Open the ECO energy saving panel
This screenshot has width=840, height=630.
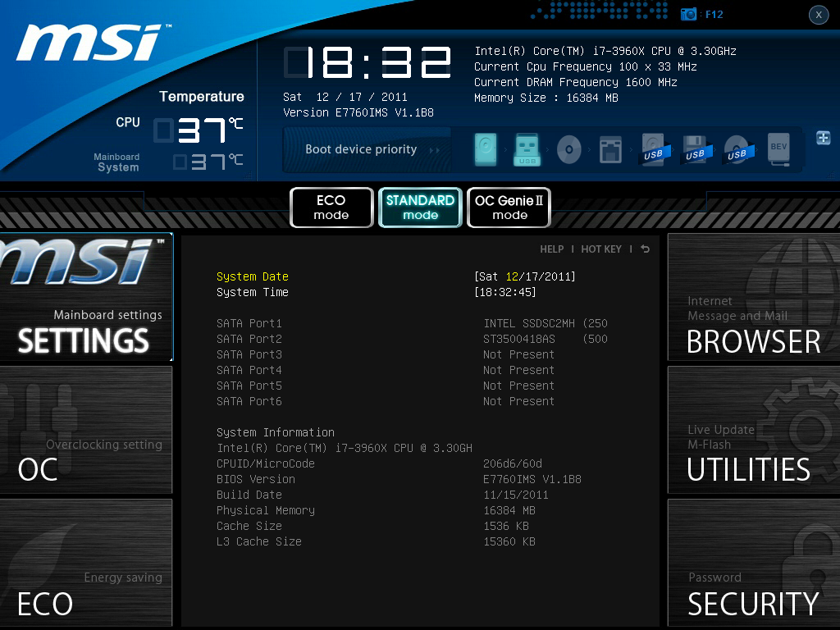pos(86,563)
